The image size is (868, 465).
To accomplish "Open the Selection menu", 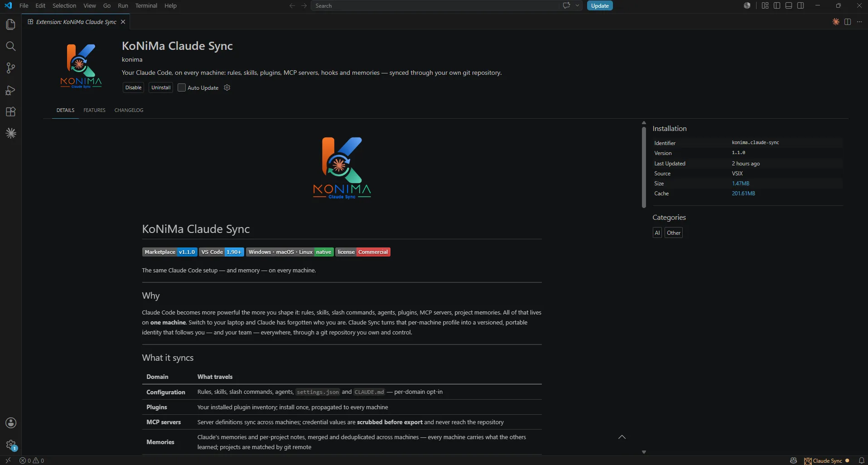I will pyautogui.click(x=64, y=5).
